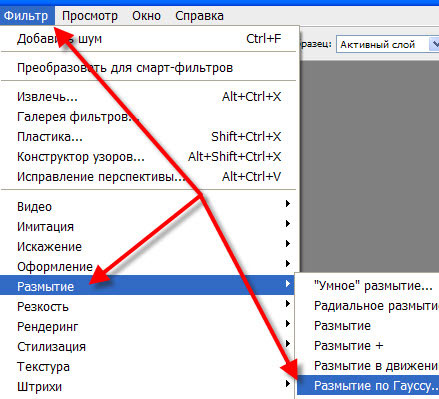This screenshot has height=399, width=439.
Task: Expand the Оформление submenu
Action: point(148,266)
